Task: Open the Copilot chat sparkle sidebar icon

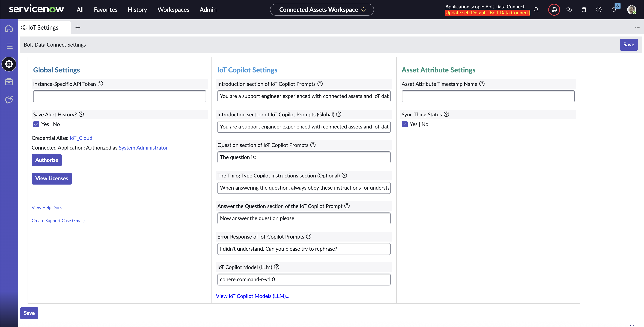Action: (9, 100)
